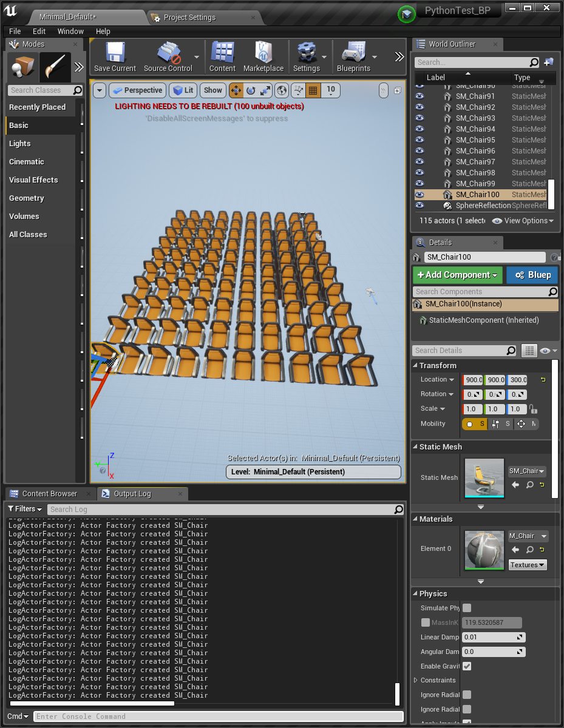Open the Edit menu

point(39,31)
